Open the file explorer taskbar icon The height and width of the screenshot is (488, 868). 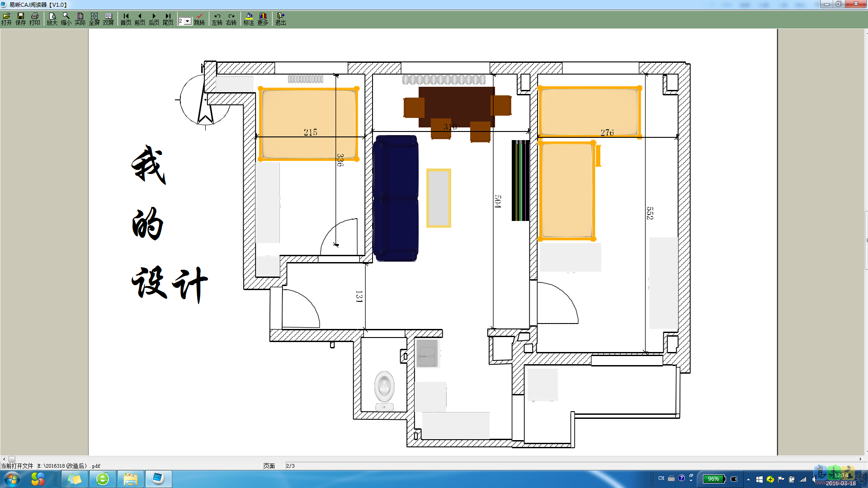(x=131, y=479)
